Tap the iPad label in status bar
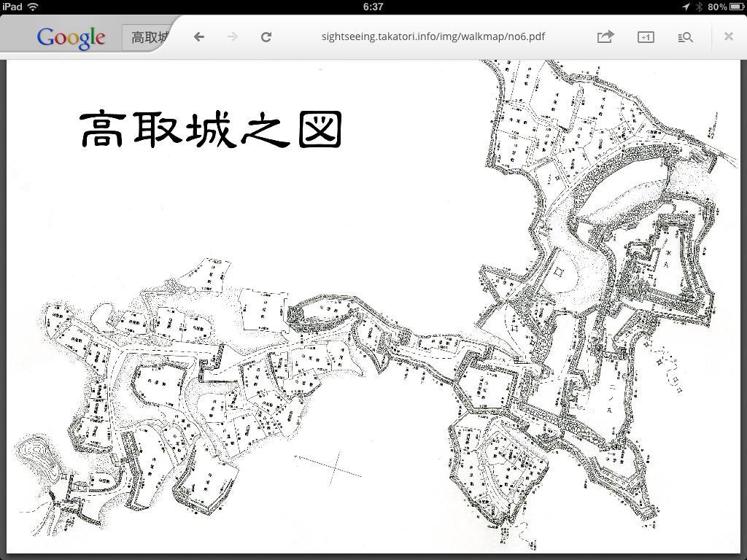 click(12, 7)
